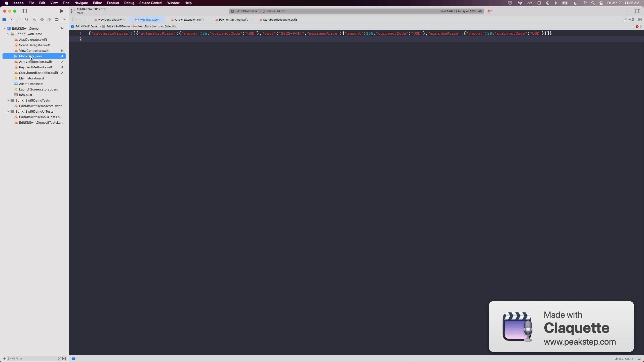Click the Run progress indicator button

61,11
